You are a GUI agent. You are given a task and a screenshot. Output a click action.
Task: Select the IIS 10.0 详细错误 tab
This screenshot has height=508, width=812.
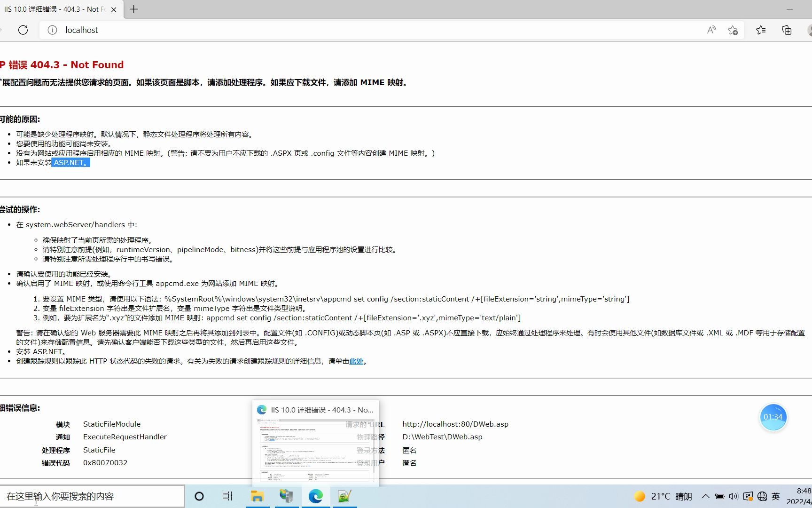(55, 9)
